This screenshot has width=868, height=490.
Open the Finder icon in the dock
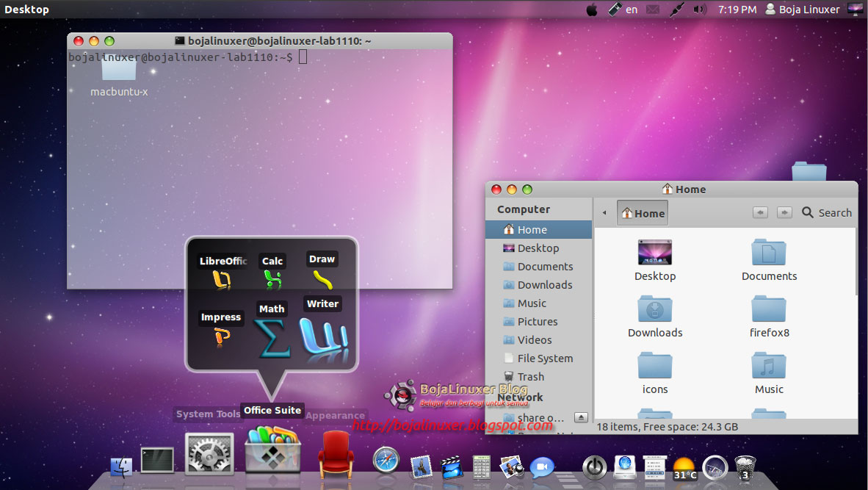coord(121,466)
